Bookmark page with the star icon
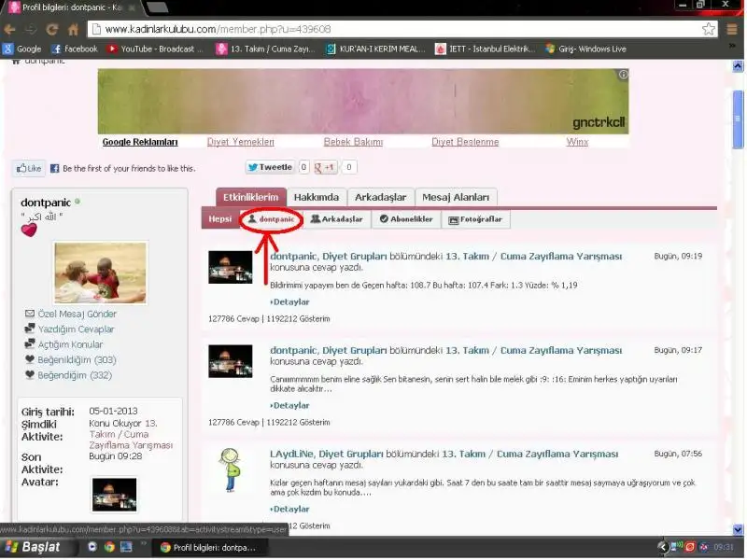747x560 pixels. [709, 29]
